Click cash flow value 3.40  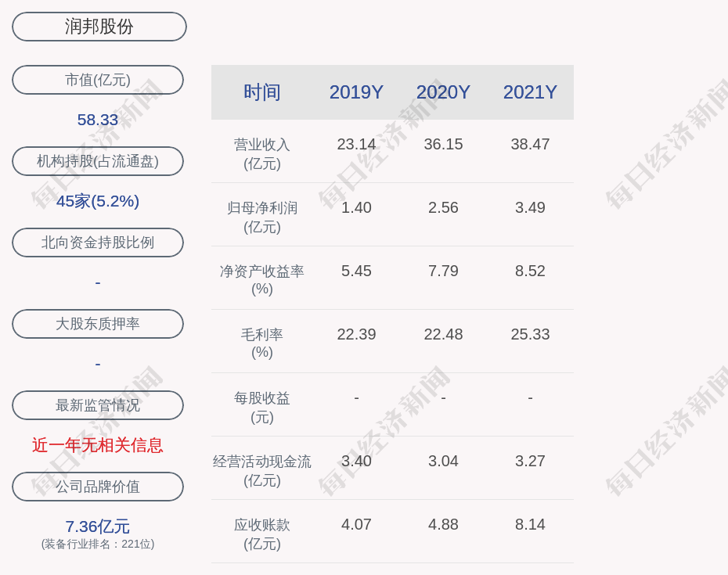(357, 462)
